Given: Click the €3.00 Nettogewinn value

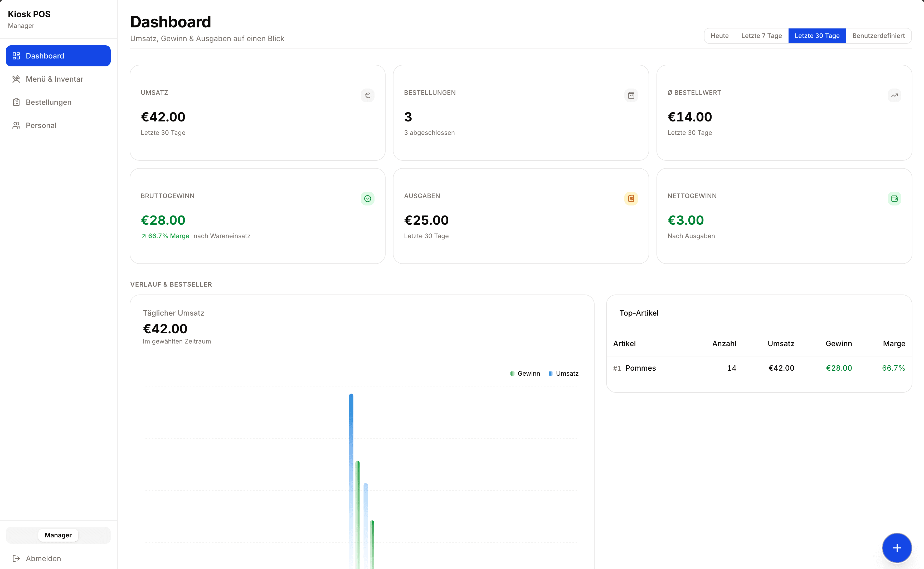Looking at the screenshot, I should coord(685,220).
